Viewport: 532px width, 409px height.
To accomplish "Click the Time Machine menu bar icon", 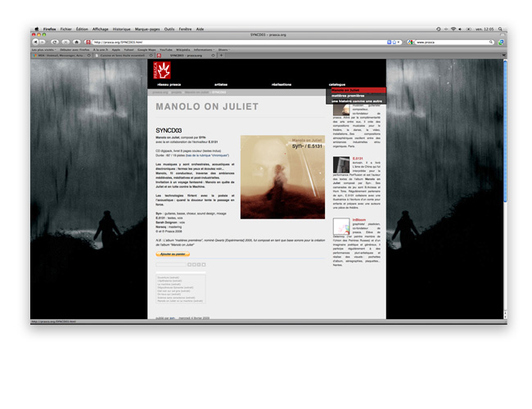I will (x=439, y=29).
